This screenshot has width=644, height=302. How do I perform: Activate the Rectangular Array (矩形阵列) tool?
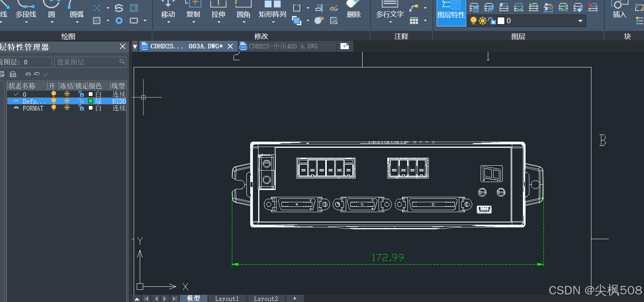click(x=272, y=10)
